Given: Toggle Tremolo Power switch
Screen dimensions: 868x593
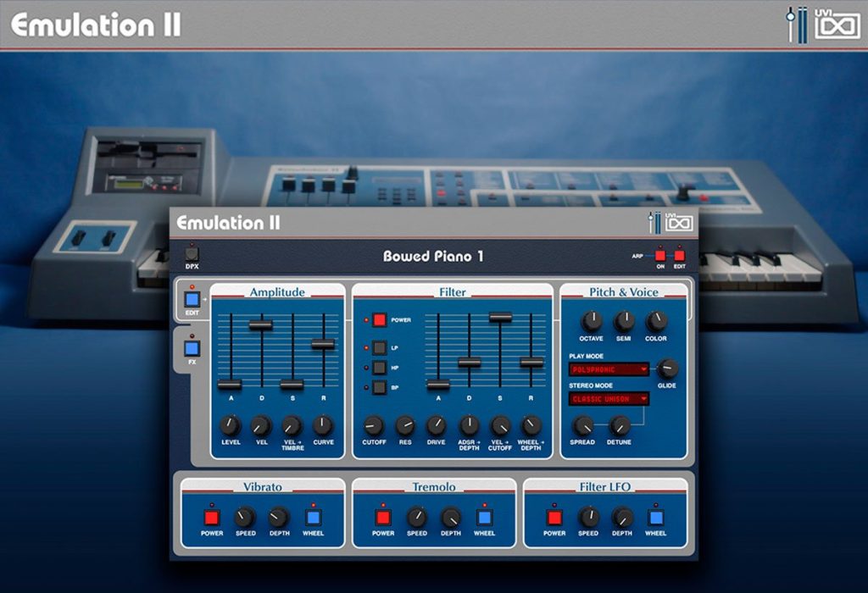Looking at the screenshot, I should tap(383, 518).
